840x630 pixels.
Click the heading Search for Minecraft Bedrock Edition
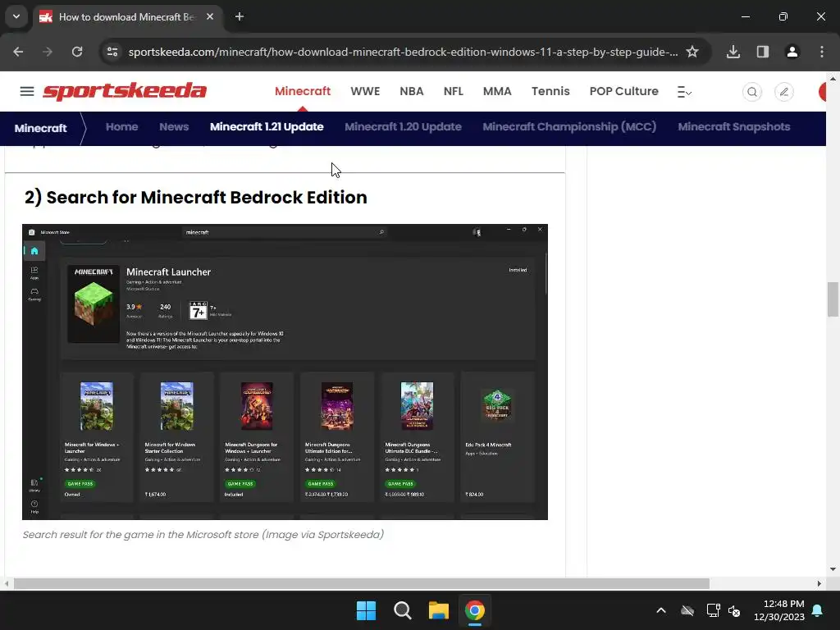pos(196,197)
